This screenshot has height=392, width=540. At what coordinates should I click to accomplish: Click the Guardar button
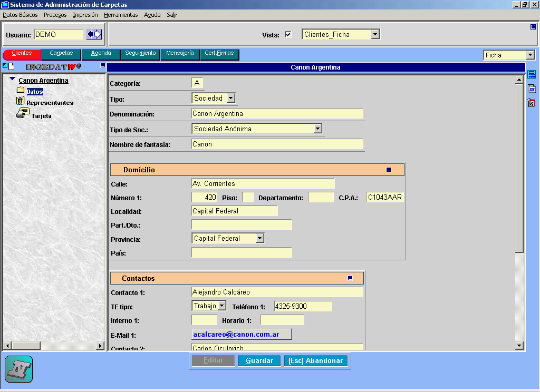click(x=259, y=361)
